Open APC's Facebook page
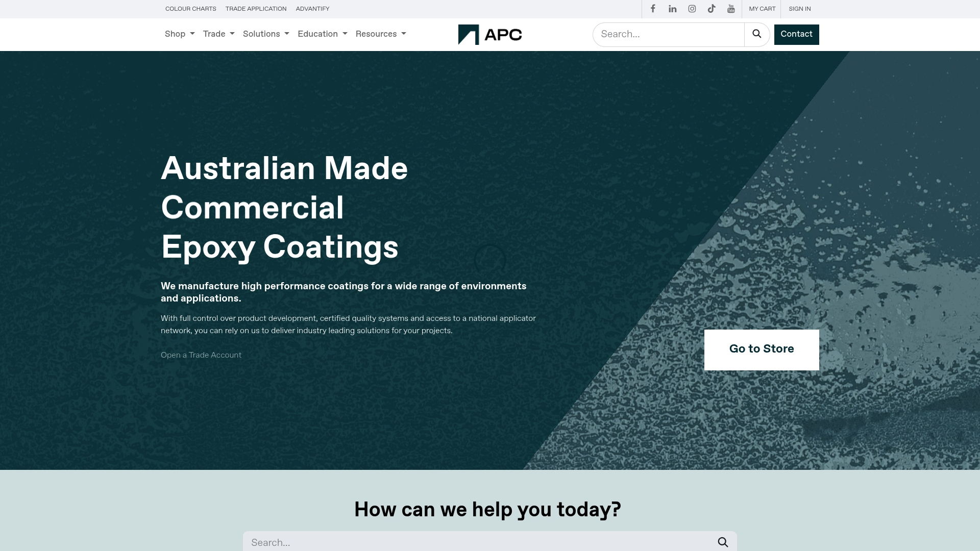Image resolution: width=980 pixels, height=551 pixels. [653, 9]
